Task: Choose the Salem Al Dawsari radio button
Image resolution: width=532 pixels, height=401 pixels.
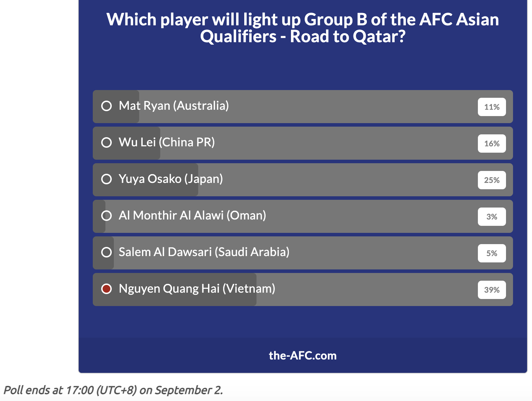Action: (106, 252)
